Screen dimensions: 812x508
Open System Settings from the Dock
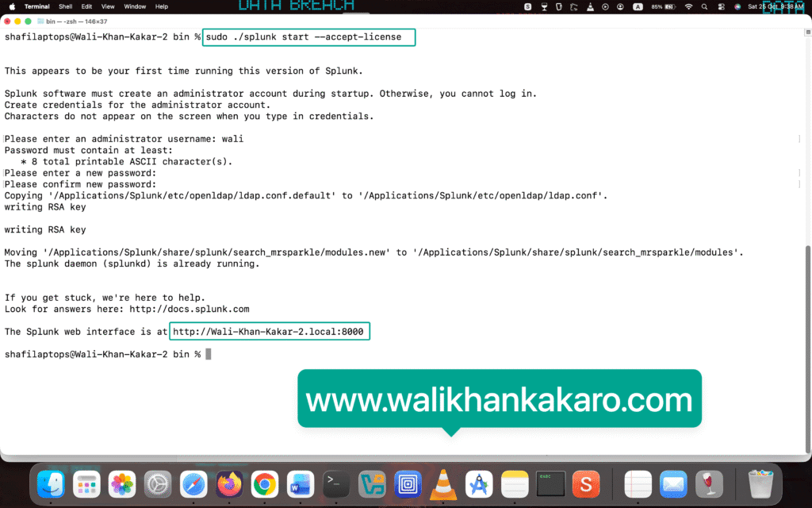coord(158,484)
